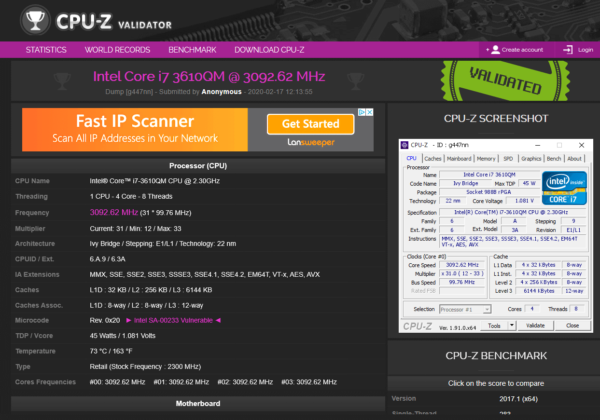Viewport: 600px width, 420px height.
Task: Click the '45 Watts / 1.081 Volts' value
Action: [x=122, y=335]
